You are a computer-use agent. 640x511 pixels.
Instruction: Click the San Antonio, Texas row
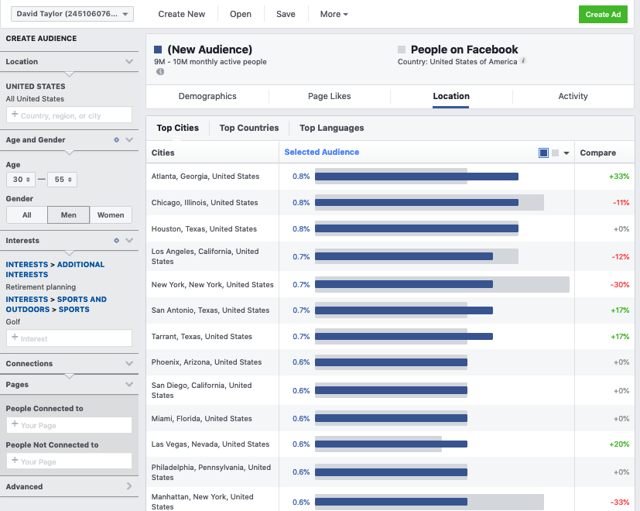(x=390, y=310)
